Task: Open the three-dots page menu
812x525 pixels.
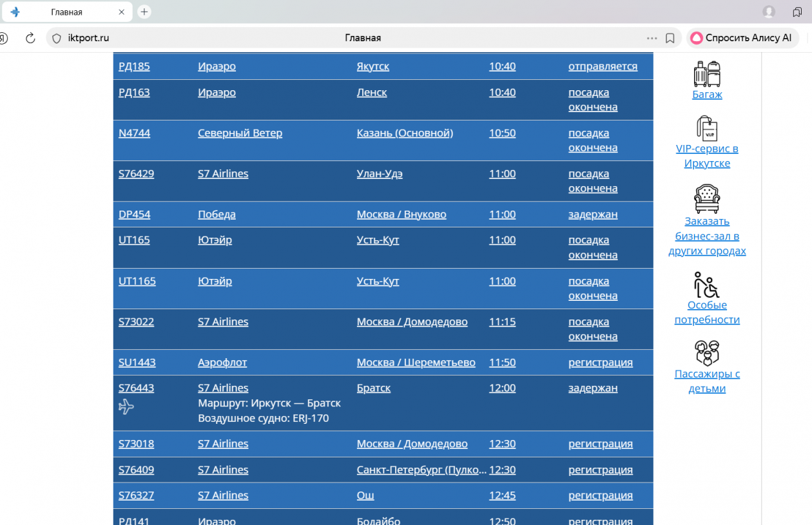Action: [x=652, y=38]
